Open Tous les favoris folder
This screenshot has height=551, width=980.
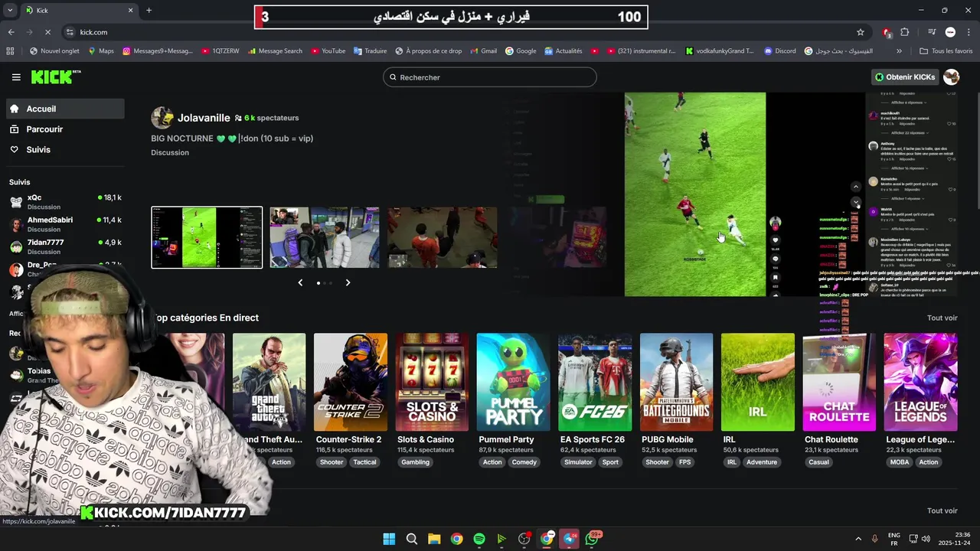(946, 51)
